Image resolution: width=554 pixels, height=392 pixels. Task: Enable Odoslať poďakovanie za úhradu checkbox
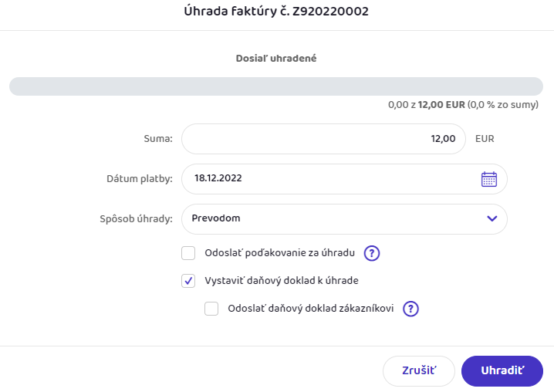click(x=188, y=253)
